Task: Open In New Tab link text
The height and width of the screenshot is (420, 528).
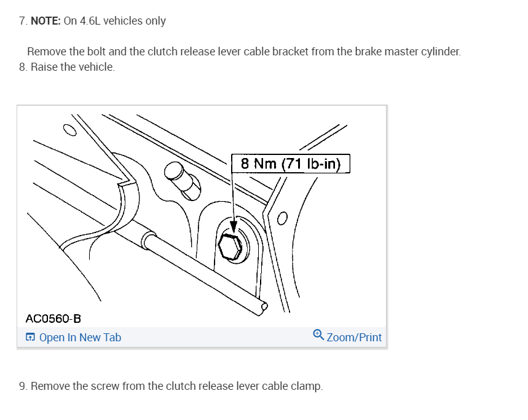Action: click(x=80, y=337)
